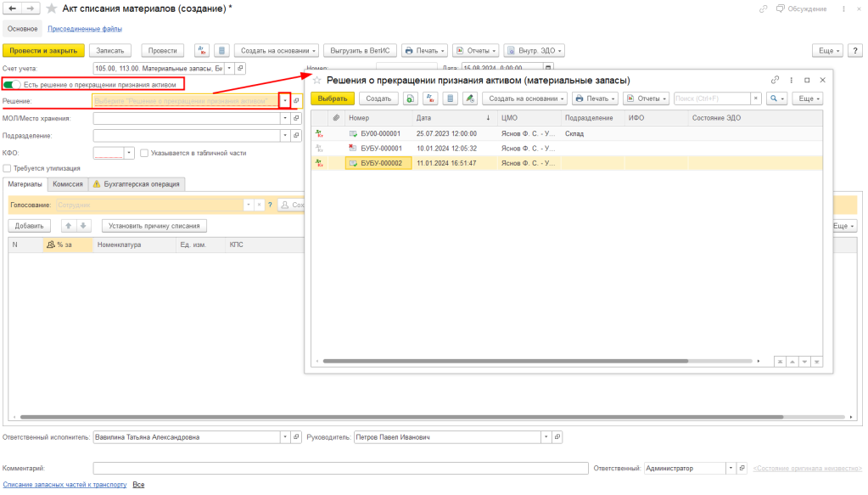868x495 pixels.
Task: Switch to the Комиссия tab
Action: tap(67, 183)
